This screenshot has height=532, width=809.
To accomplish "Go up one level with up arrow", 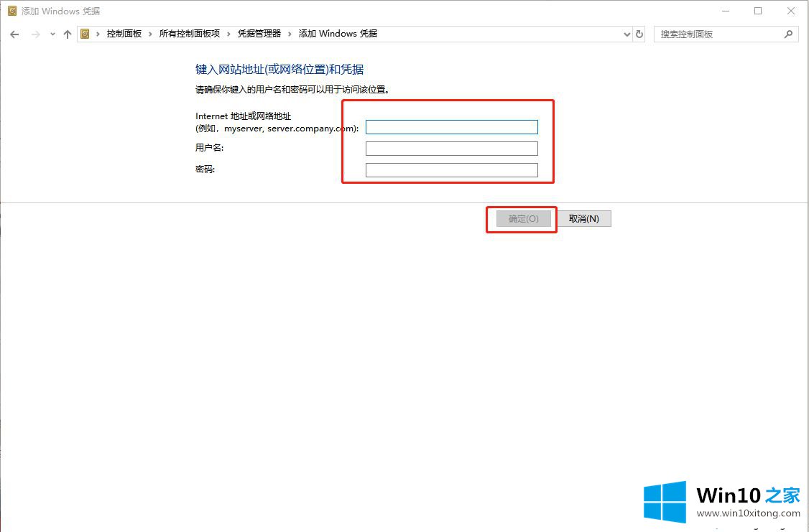I will click(x=67, y=34).
